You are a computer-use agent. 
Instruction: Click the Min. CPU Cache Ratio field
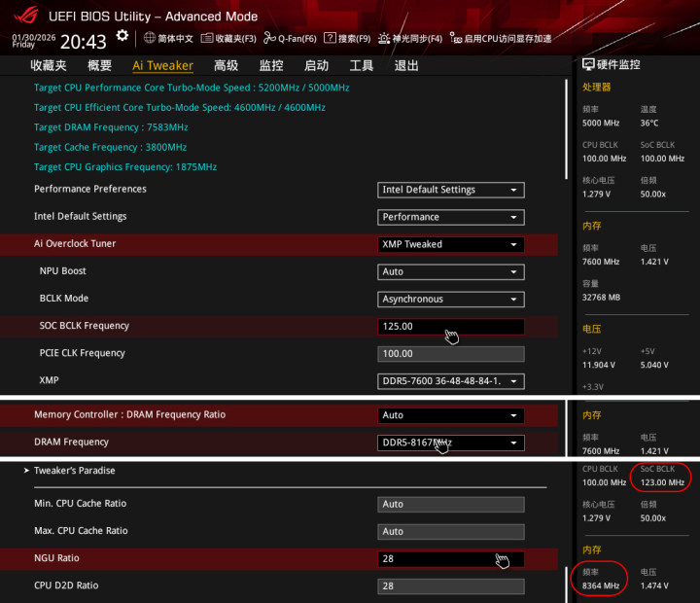tap(451, 505)
